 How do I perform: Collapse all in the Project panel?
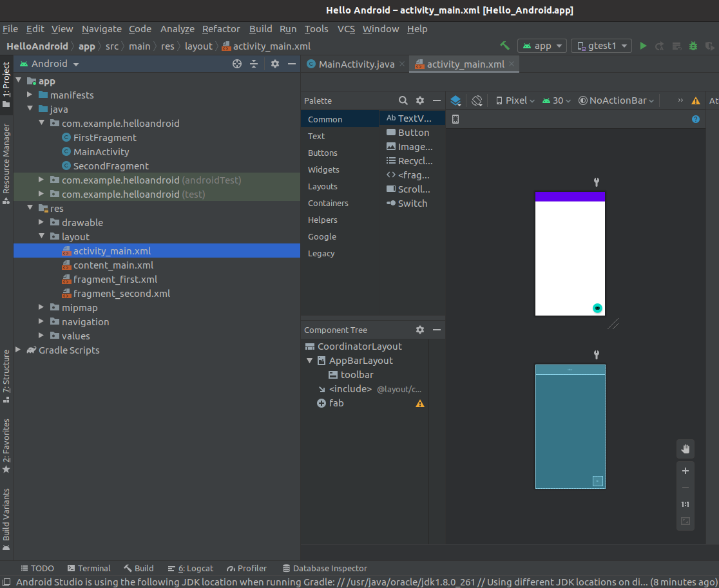(254, 64)
